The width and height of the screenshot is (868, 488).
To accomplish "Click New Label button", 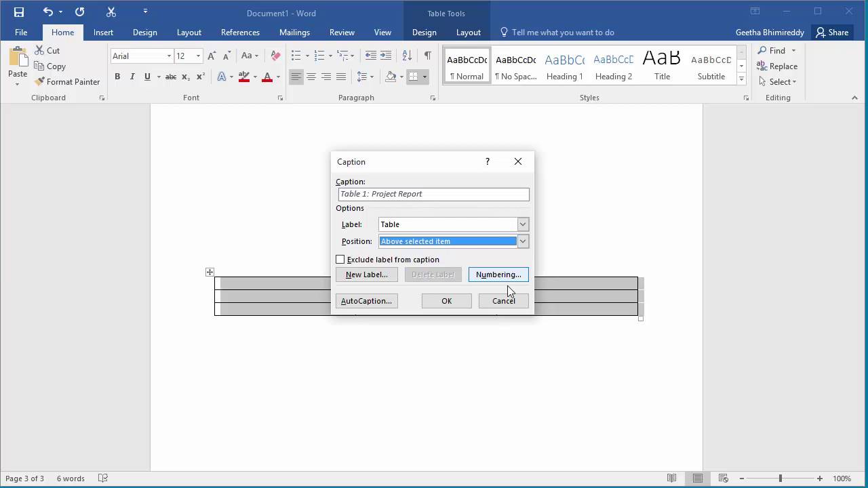I will point(366,274).
